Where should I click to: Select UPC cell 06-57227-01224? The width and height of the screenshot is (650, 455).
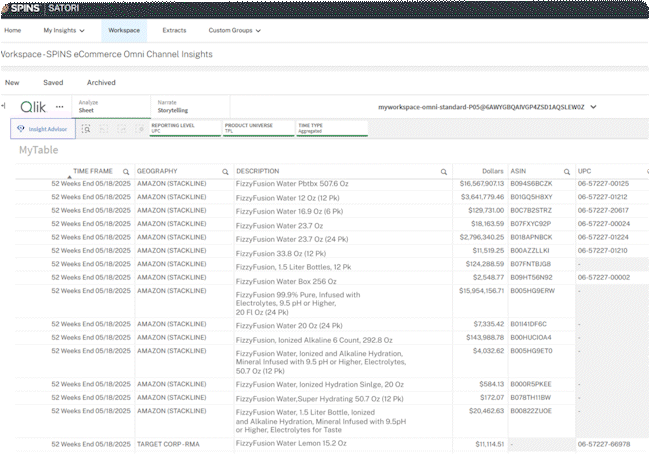tap(603, 237)
